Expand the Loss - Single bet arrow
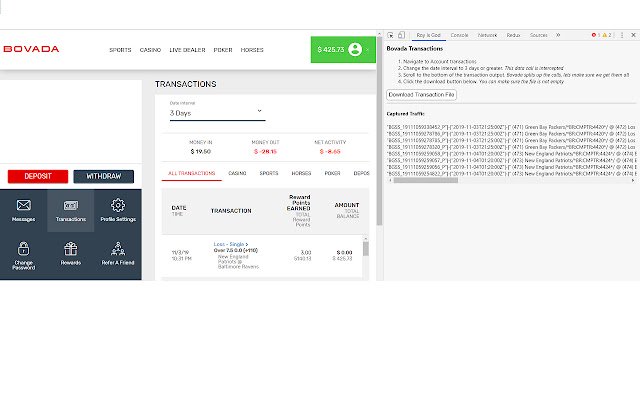 coord(247,244)
